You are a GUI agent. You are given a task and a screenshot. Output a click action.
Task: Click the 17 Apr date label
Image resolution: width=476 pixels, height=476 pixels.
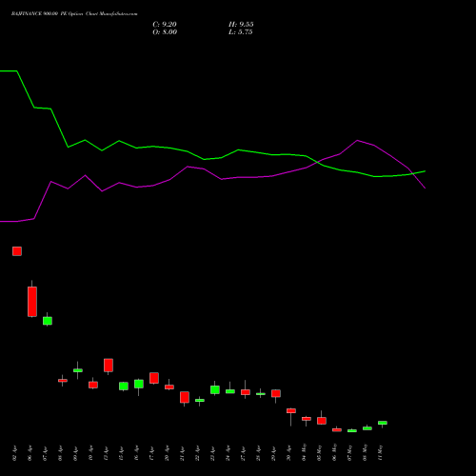151,453
